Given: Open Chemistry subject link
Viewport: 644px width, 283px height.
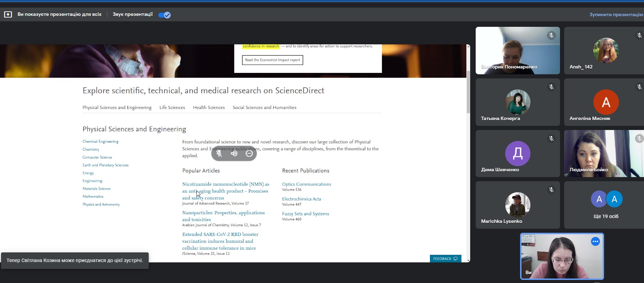Looking at the screenshot, I should click(x=91, y=149).
